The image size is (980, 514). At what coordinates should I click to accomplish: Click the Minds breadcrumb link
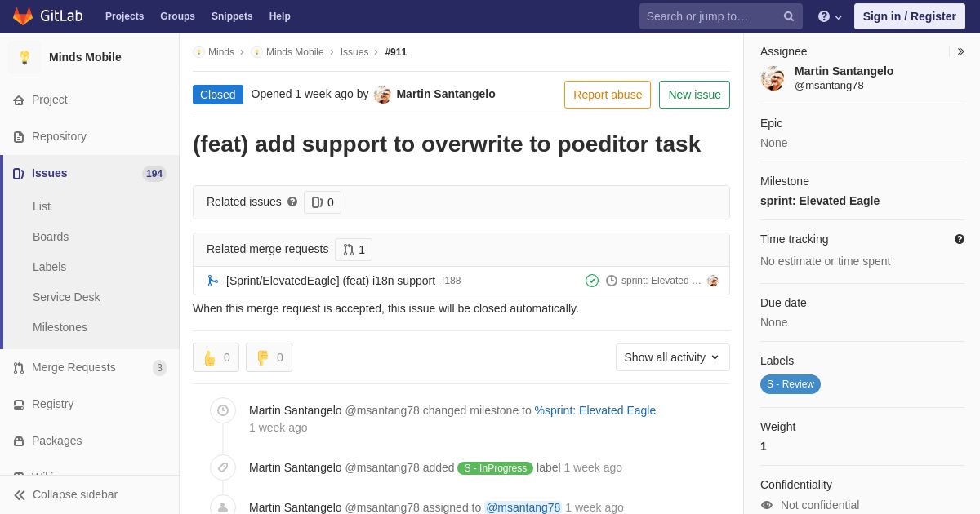click(221, 52)
